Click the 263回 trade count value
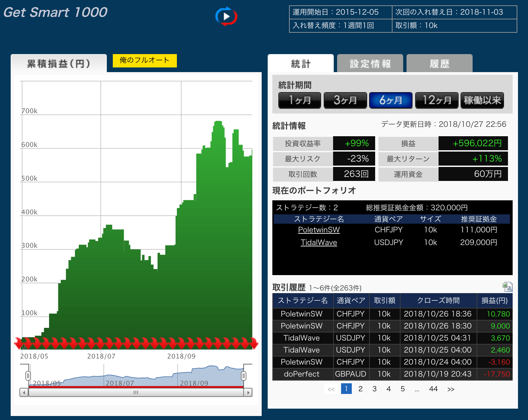 [x=356, y=174]
